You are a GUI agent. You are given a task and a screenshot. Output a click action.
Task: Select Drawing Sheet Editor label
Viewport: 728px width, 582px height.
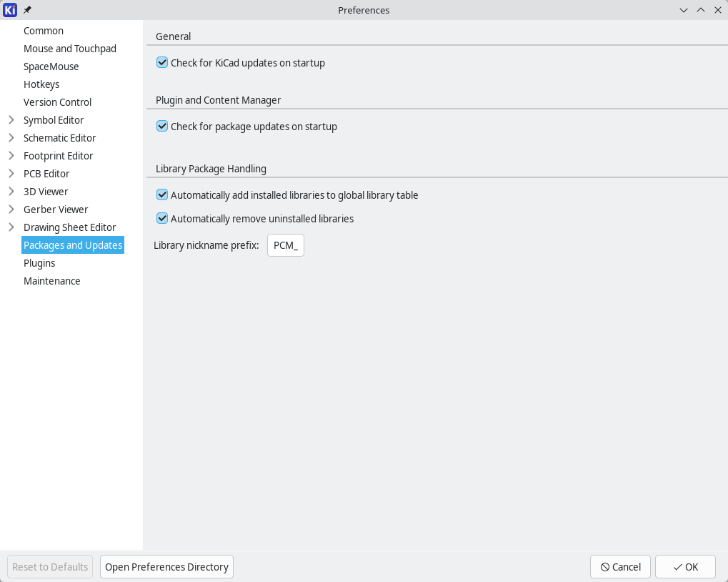point(69,227)
